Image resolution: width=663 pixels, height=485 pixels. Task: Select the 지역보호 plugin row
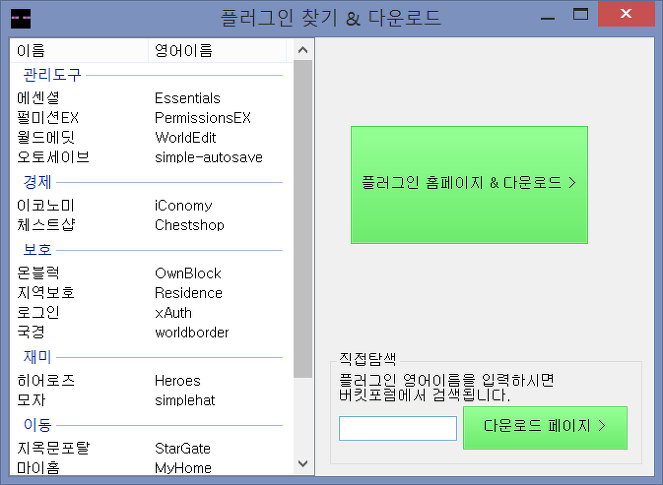pos(151,293)
